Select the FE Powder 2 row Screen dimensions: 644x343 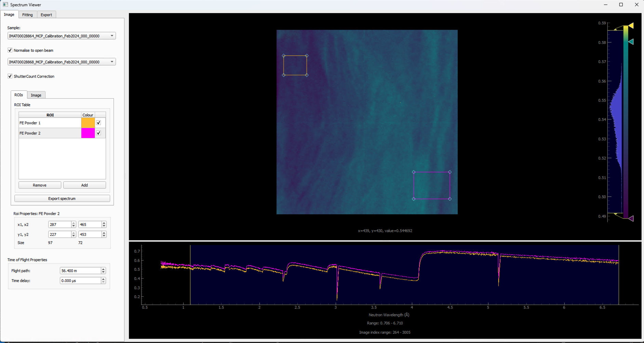50,133
